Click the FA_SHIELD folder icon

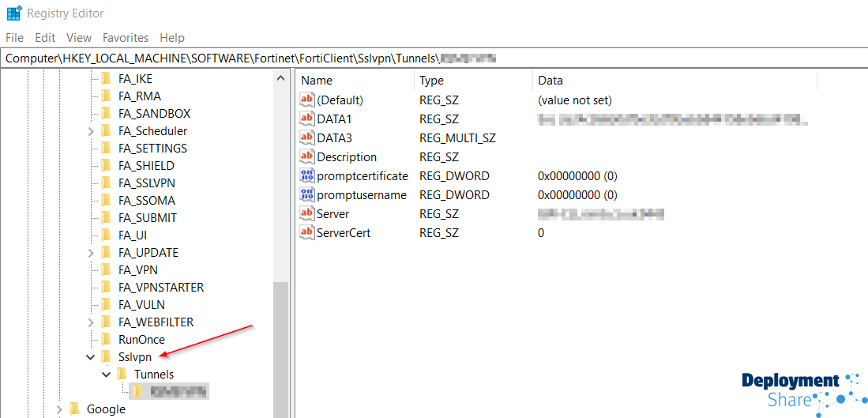tap(107, 165)
